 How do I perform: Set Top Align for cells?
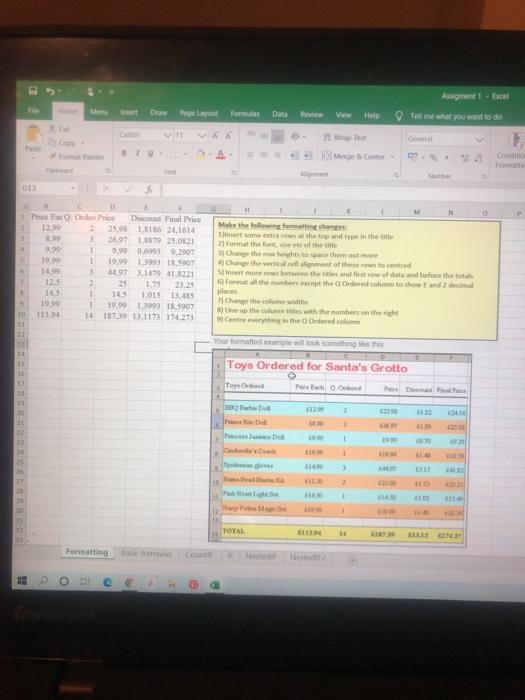pos(251,134)
